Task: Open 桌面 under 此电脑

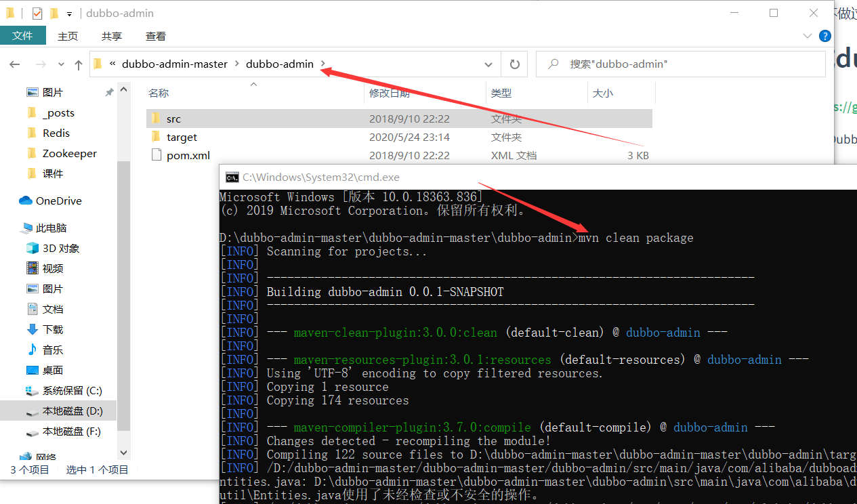Action: coord(53,370)
